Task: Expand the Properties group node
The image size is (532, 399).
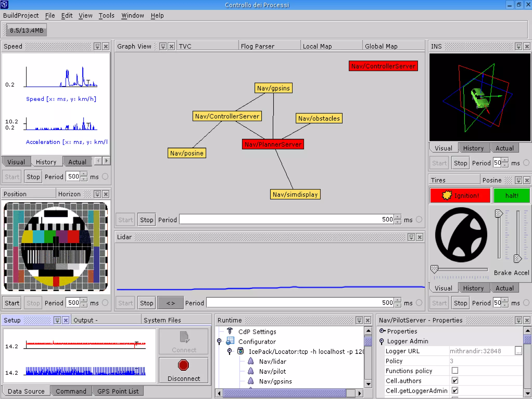Action: click(x=382, y=331)
